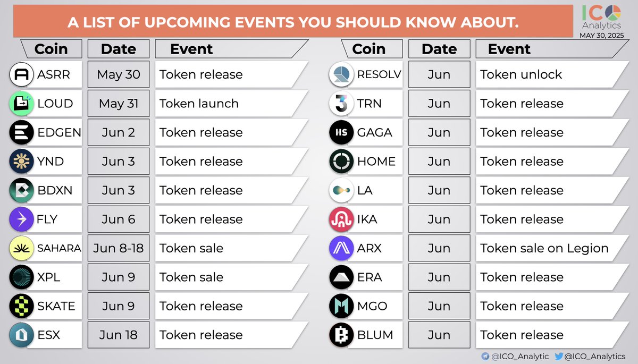Click the EDGEN coin logo
The image size is (638, 364).
[22, 133]
